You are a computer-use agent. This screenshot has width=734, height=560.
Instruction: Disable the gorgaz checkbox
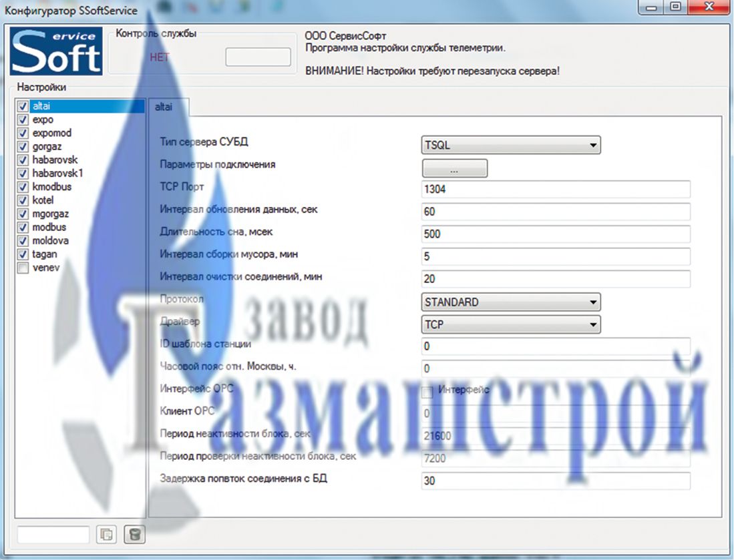pyautogui.click(x=23, y=147)
